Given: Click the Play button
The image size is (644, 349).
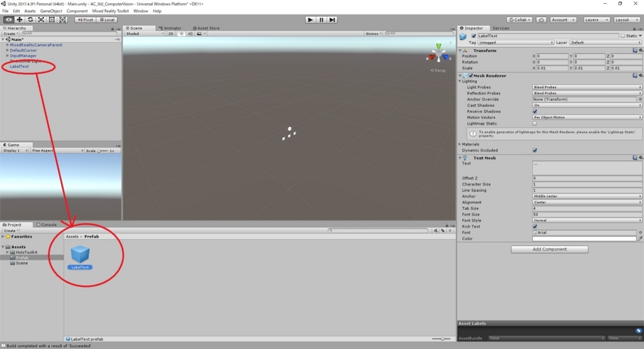Looking at the screenshot, I should [x=311, y=19].
